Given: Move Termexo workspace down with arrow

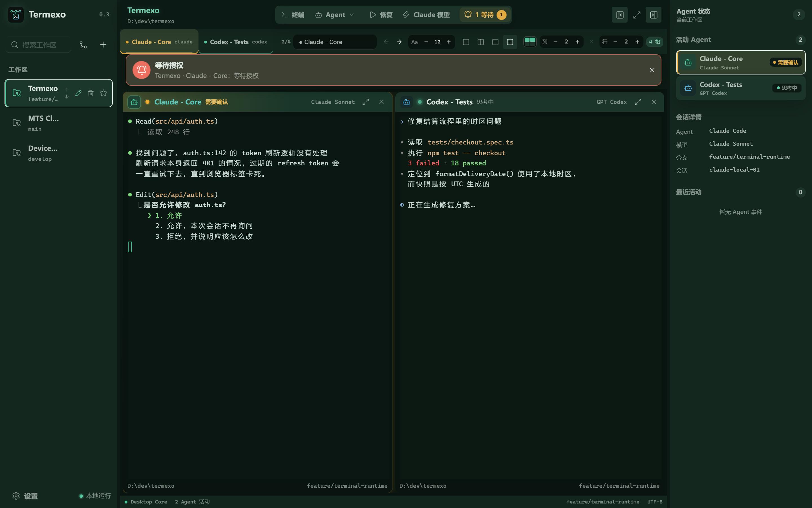Looking at the screenshot, I should coord(67,97).
